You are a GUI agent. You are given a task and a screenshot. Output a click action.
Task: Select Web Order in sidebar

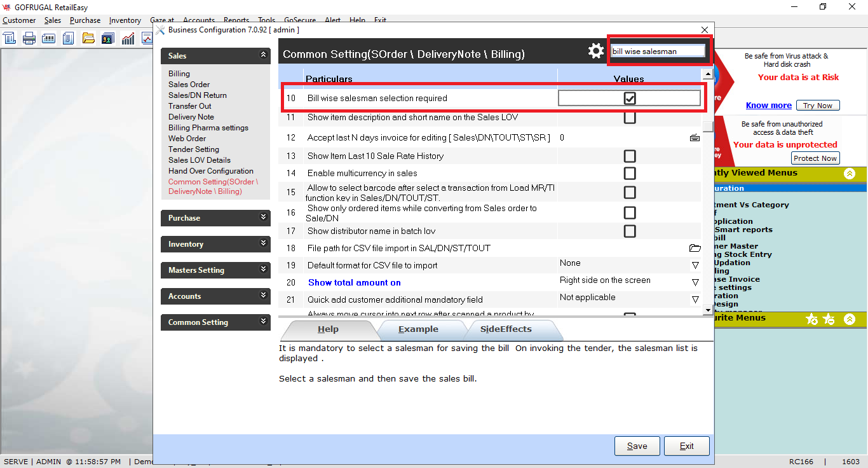[187, 139]
